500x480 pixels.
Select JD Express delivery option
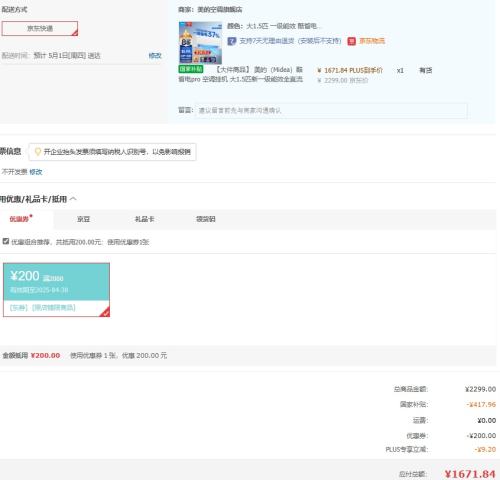click(40, 28)
